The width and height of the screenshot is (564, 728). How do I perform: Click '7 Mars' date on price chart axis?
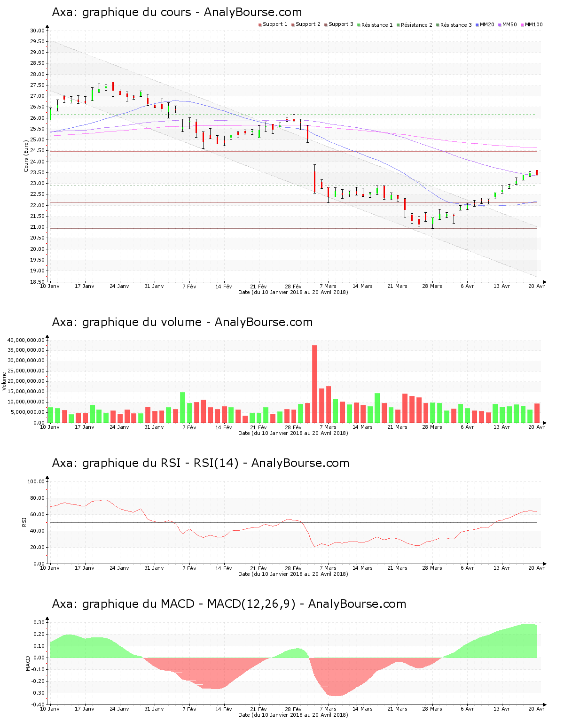(328, 286)
